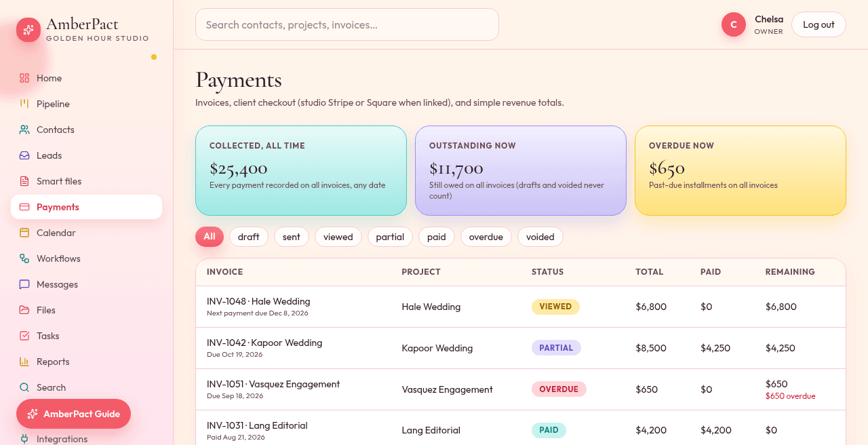Click the Payments card icon
The height and width of the screenshot is (445, 868).
24,207
